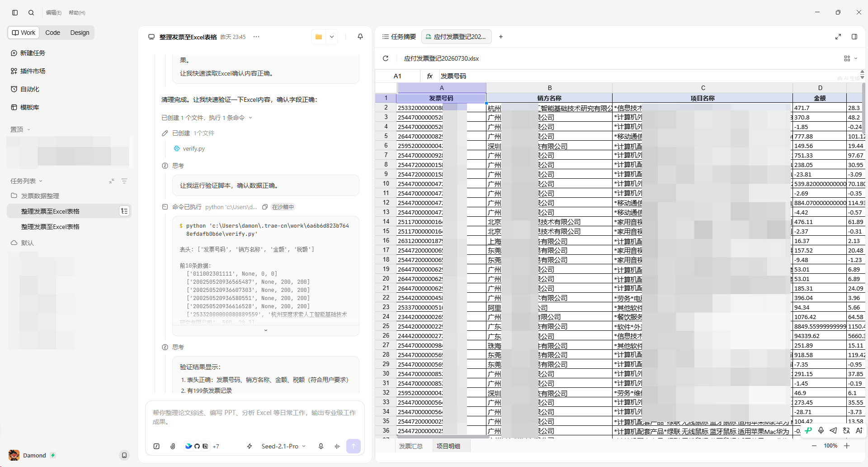
Task: Copy the executed command with copy icon
Action: click(x=265, y=207)
